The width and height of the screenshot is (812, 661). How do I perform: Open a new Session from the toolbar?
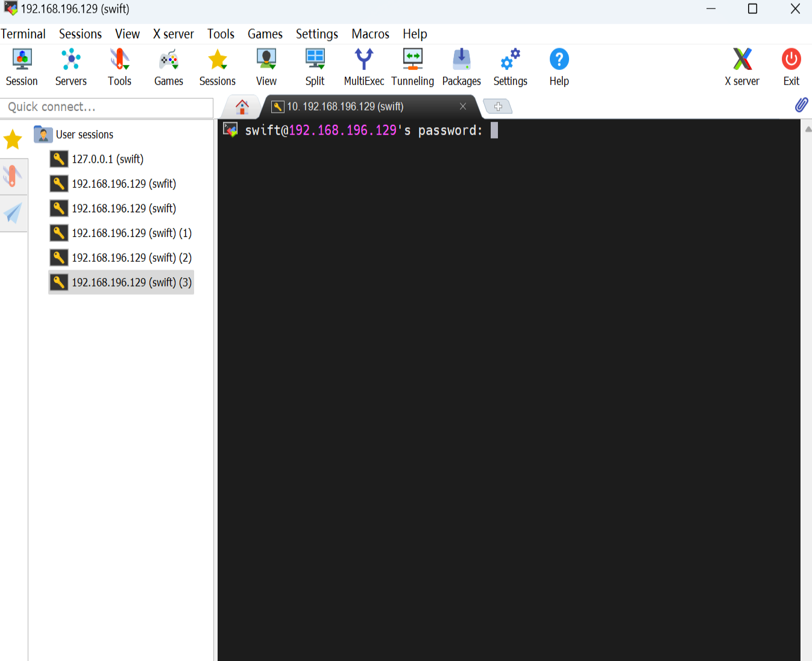pos(21,66)
